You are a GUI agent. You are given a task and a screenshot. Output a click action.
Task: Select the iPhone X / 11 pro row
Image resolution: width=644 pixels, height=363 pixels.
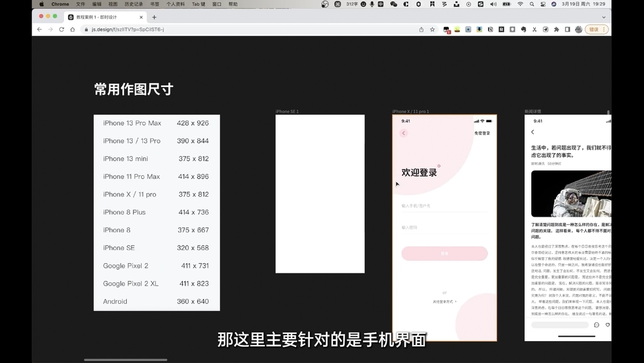(156, 194)
